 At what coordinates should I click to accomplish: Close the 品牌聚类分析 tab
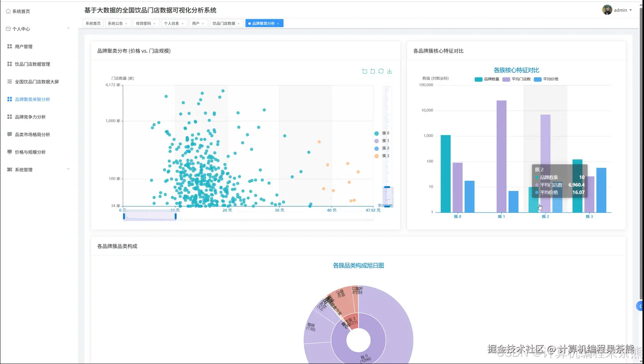(278, 24)
